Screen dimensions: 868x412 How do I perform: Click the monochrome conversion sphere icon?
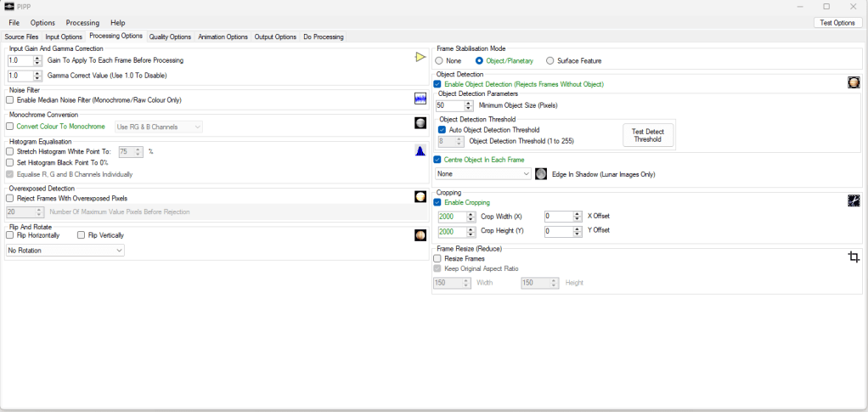click(420, 124)
